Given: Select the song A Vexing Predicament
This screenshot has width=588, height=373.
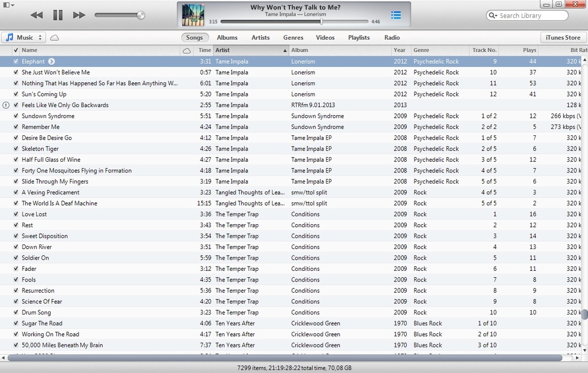Looking at the screenshot, I should (x=50, y=192).
